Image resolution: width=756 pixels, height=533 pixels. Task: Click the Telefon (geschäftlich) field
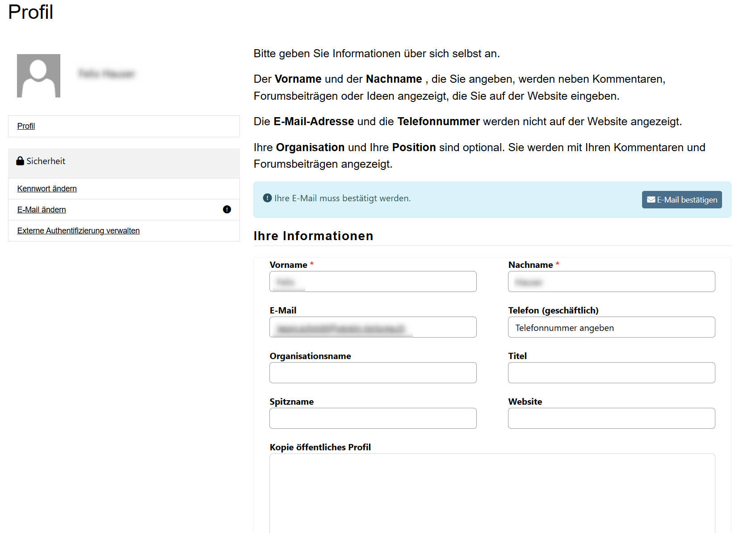tap(611, 327)
